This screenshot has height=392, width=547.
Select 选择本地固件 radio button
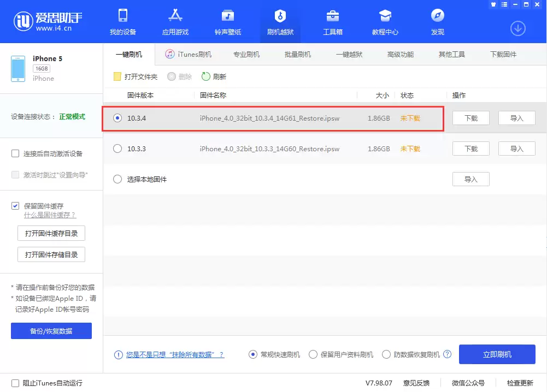[117, 179]
